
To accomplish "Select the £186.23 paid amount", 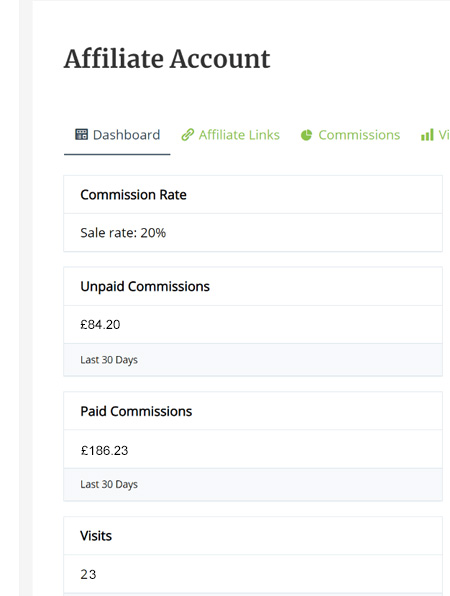I will pyautogui.click(x=105, y=451).
